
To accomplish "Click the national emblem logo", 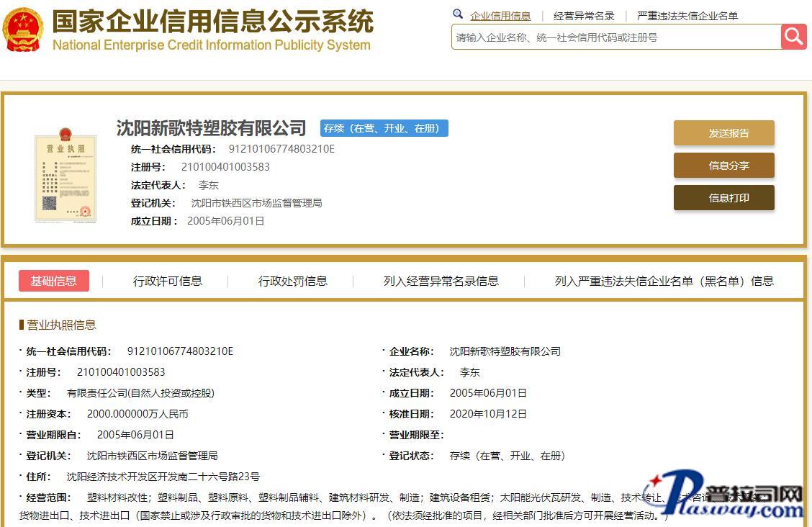I will [23, 30].
